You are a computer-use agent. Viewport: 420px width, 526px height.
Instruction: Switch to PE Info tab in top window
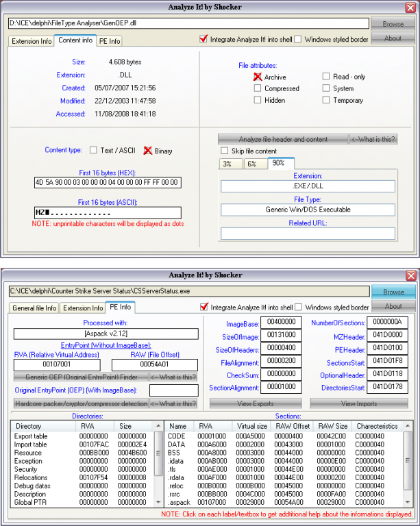point(110,41)
